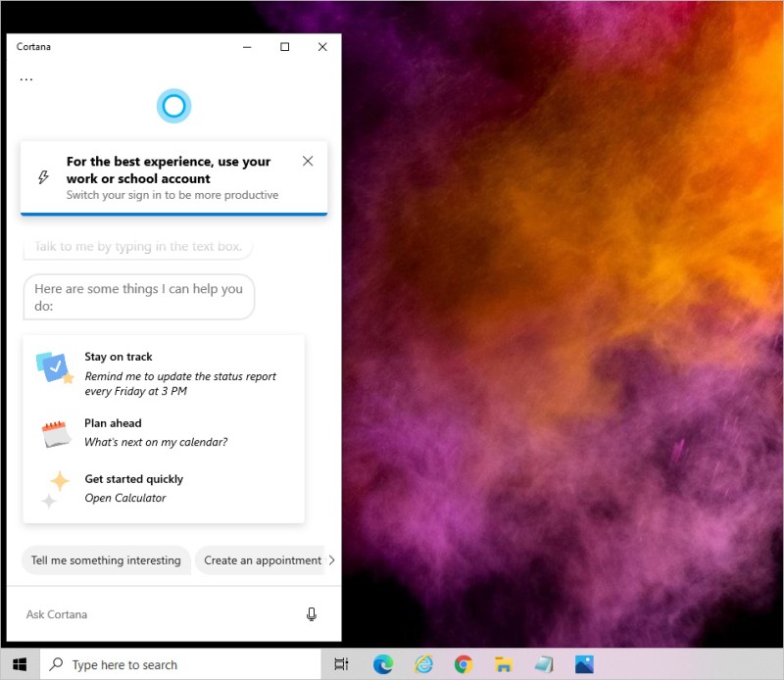Click the lightning bolt icon in banner

pos(43,177)
